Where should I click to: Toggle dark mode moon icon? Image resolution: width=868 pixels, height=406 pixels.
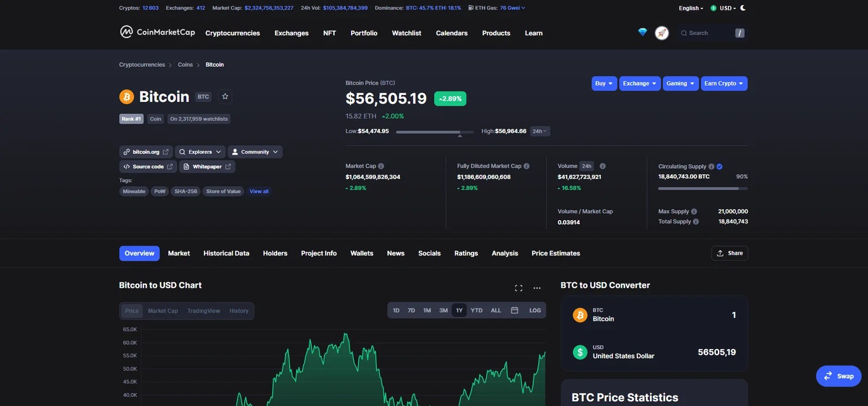coord(743,8)
